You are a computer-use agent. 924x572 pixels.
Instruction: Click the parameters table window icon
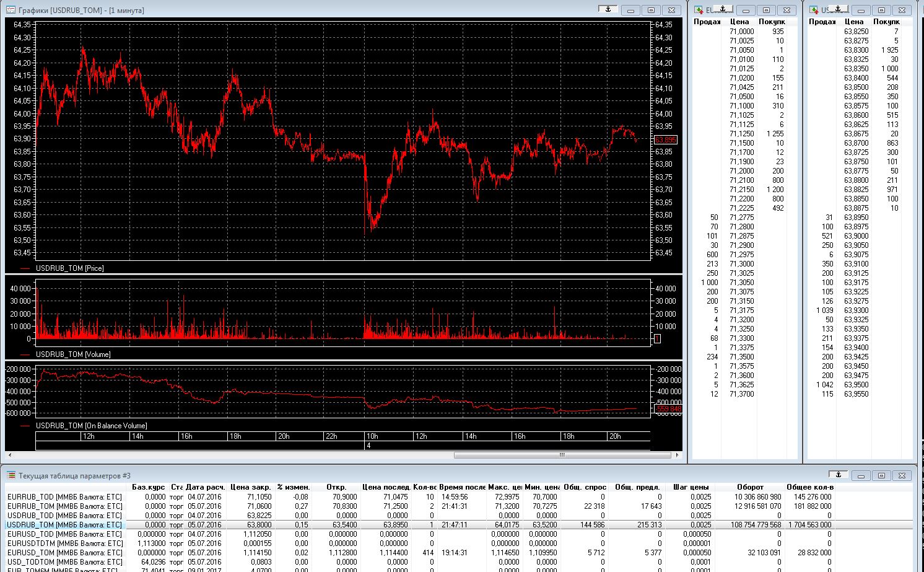[11, 475]
